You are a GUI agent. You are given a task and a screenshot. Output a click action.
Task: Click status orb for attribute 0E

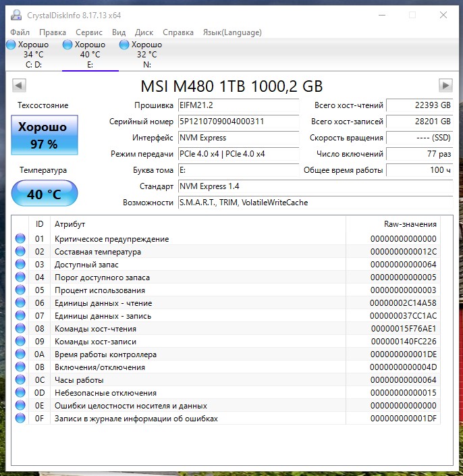(x=20, y=405)
